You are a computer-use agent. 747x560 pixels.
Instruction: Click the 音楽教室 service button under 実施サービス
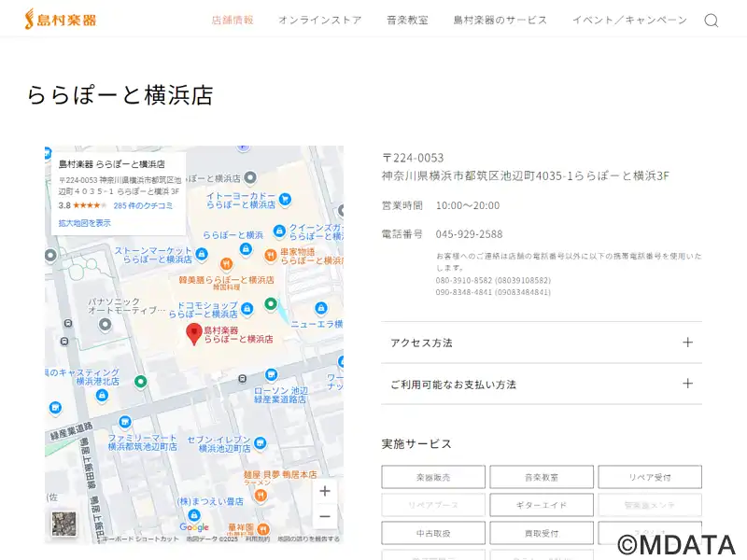(542, 477)
